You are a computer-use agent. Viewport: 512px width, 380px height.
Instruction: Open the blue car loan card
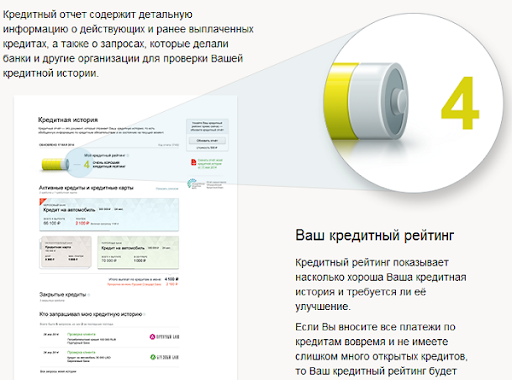[x=109, y=215]
